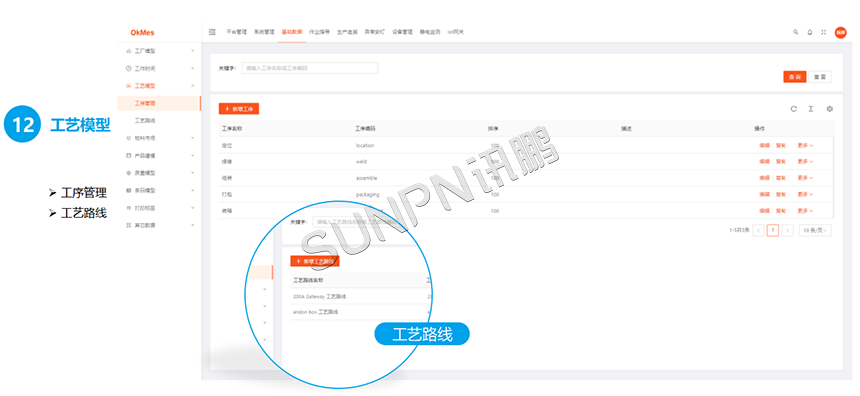The height and width of the screenshot is (396, 860).
Task: Click the 工序名称 column header
Action: (232, 128)
